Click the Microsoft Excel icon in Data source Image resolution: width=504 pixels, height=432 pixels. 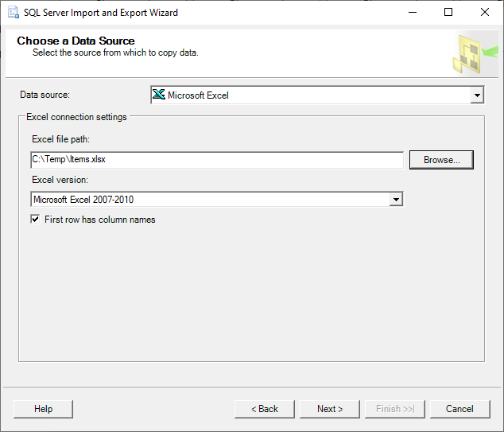pyautogui.click(x=159, y=95)
